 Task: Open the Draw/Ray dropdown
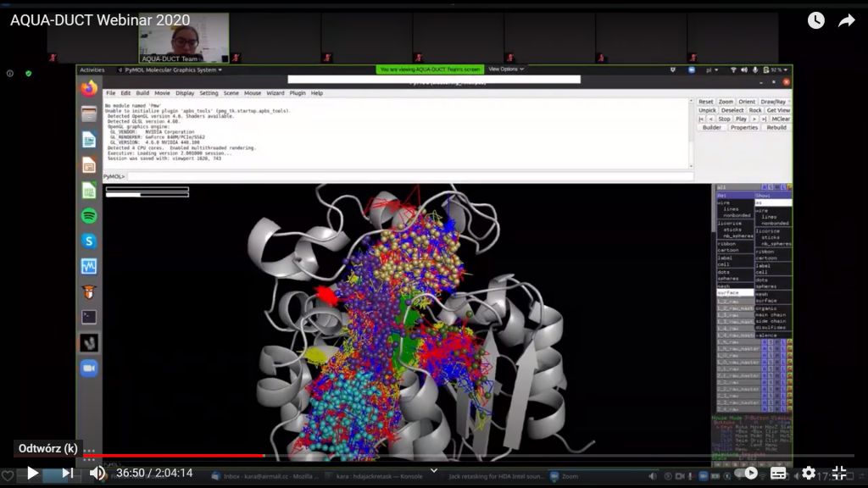(x=774, y=102)
